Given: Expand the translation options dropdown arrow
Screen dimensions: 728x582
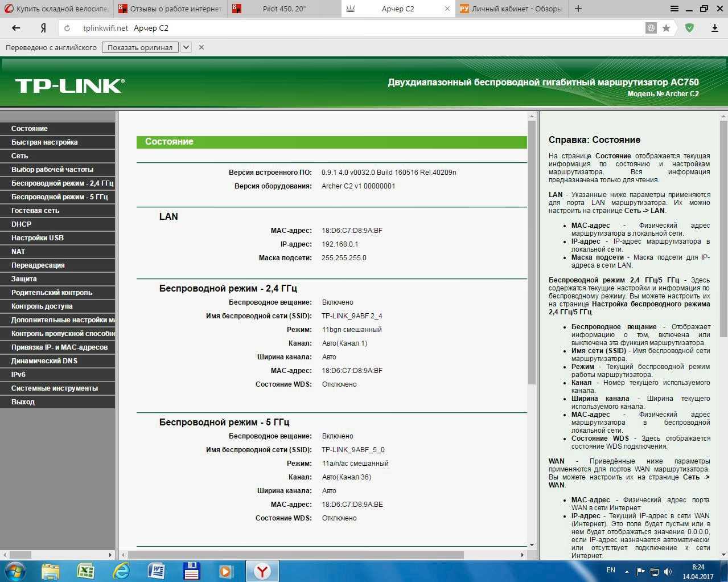Looking at the screenshot, I should pyautogui.click(x=186, y=47).
